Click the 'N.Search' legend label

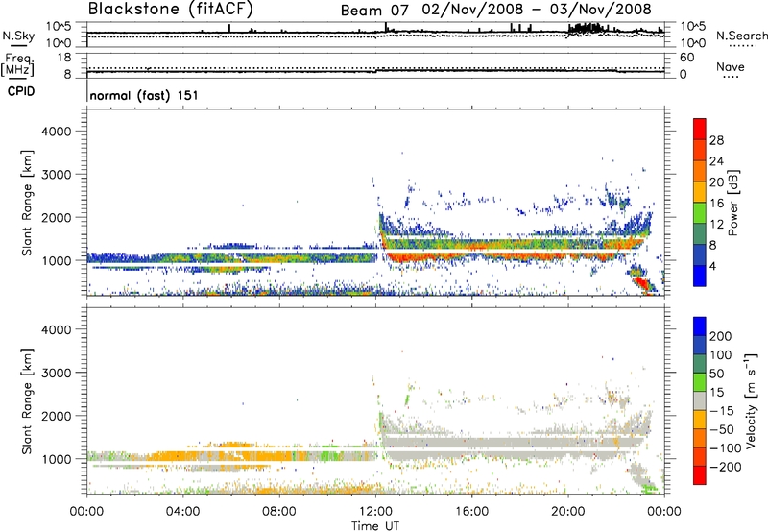[x=741, y=36]
